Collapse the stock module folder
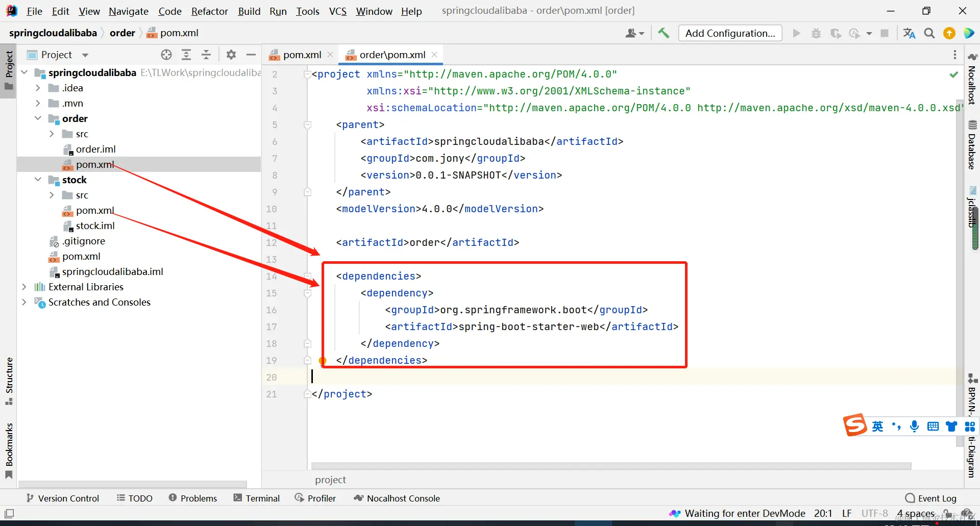 (x=38, y=180)
